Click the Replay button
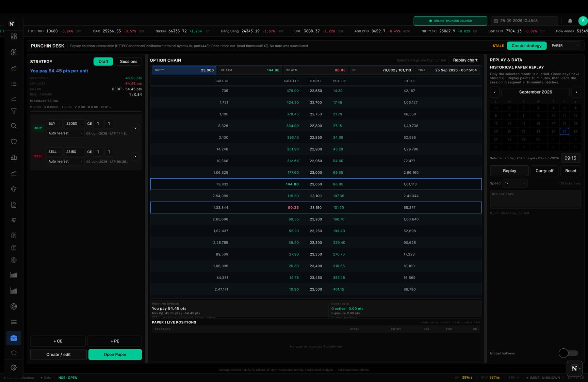Viewport: 588px width, 382px height. [x=509, y=171]
